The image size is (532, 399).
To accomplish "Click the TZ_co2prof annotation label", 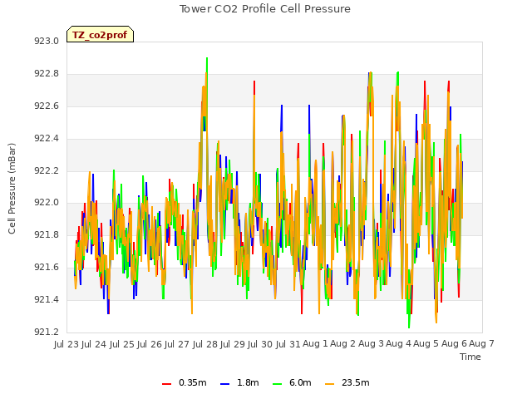I will point(100,35).
